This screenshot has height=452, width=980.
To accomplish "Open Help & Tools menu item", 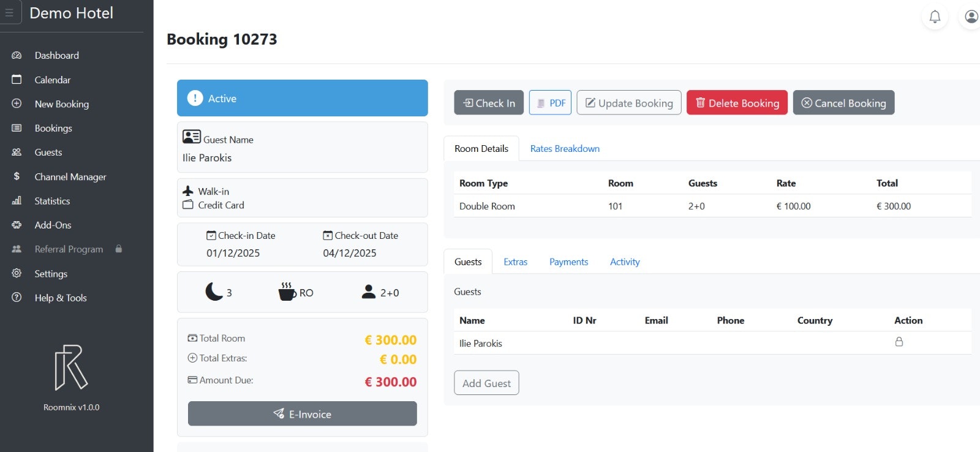I will [61, 298].
